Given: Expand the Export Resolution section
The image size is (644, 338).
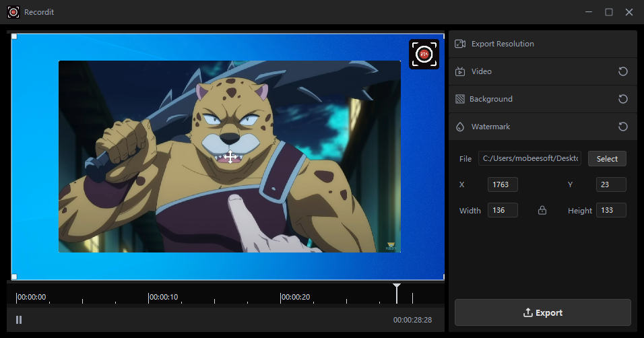Looking at the screenshot, I should pos(503,44).
